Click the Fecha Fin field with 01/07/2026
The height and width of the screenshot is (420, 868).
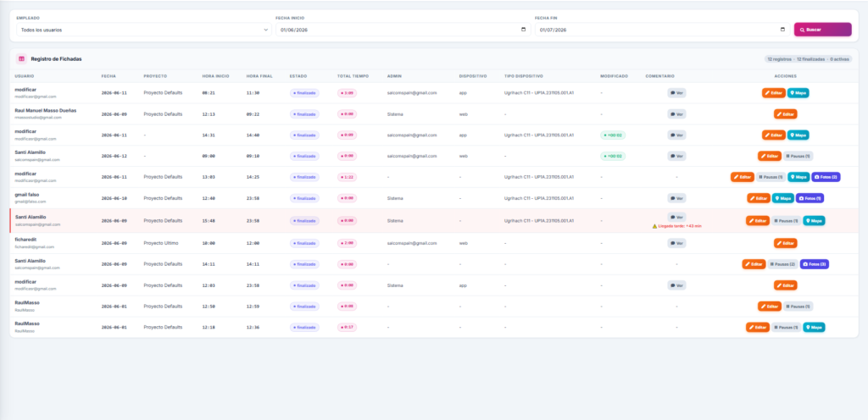[662, 30]
